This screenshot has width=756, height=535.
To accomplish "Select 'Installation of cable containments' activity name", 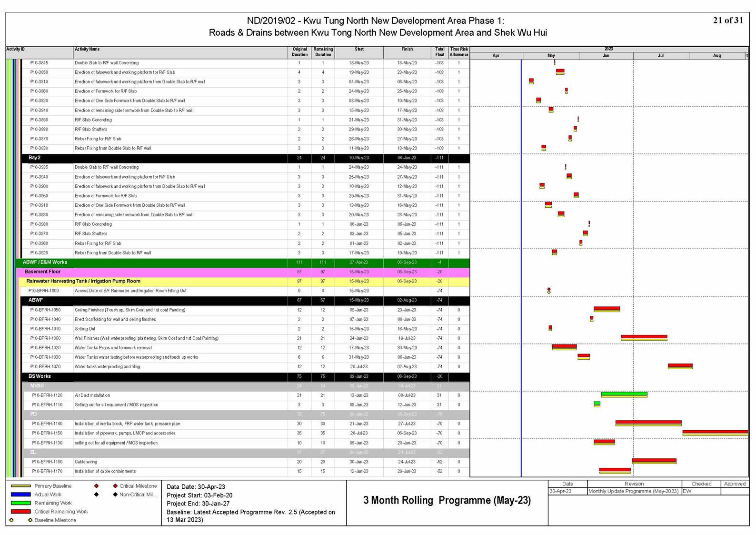I will click(x=105, y=472).
